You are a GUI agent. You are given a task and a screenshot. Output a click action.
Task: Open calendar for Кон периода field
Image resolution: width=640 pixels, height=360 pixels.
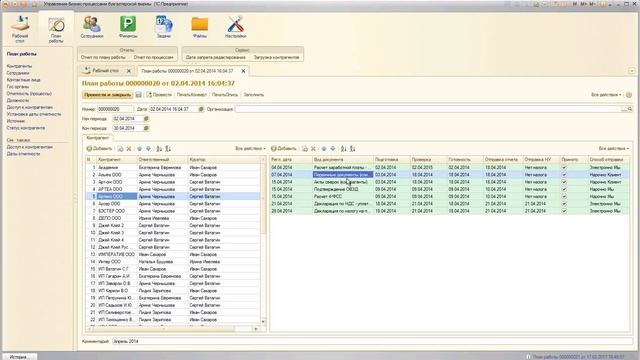146,128
